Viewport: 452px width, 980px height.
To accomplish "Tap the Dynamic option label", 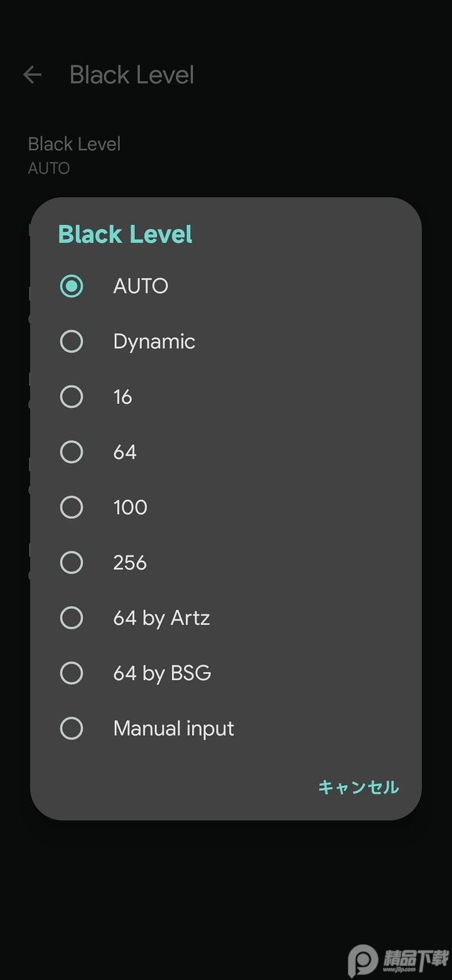I will click(x=154, y=342).
